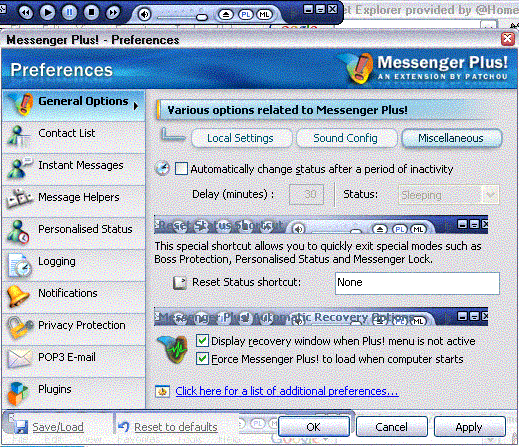Image resolution: width=519 pixels, height=447 pixels.
Task: Select the Miscellaneous tab
Action: [x=451, y=138]
